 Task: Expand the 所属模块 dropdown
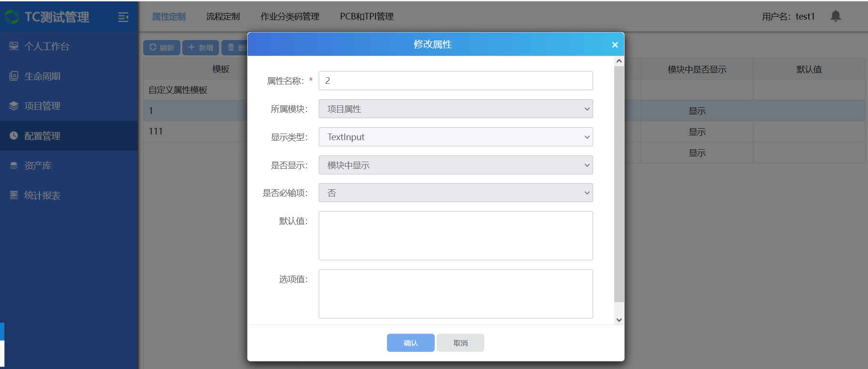coord(455,109)
